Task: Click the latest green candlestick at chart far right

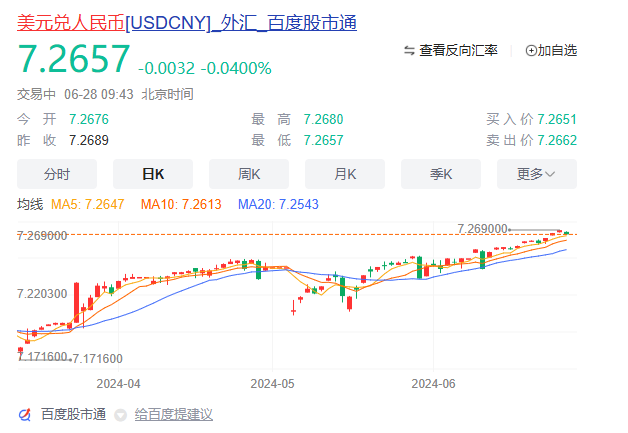Action: click(566, 233)
